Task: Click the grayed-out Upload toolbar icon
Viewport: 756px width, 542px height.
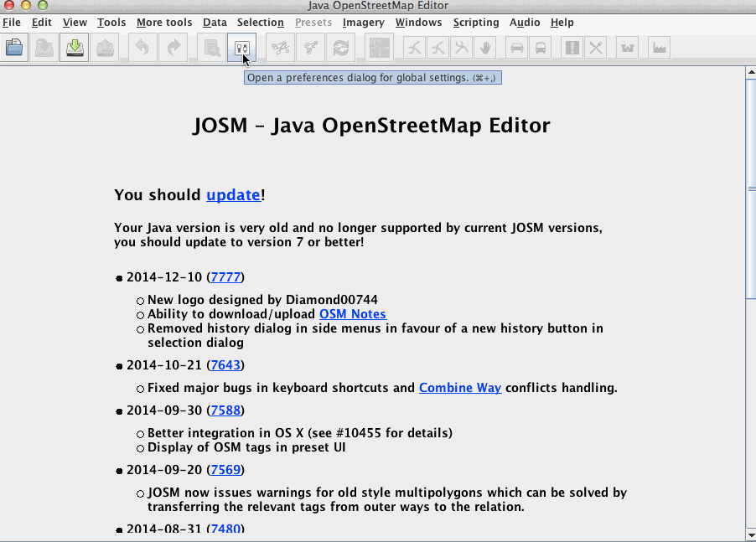Action: pos(104,48)
